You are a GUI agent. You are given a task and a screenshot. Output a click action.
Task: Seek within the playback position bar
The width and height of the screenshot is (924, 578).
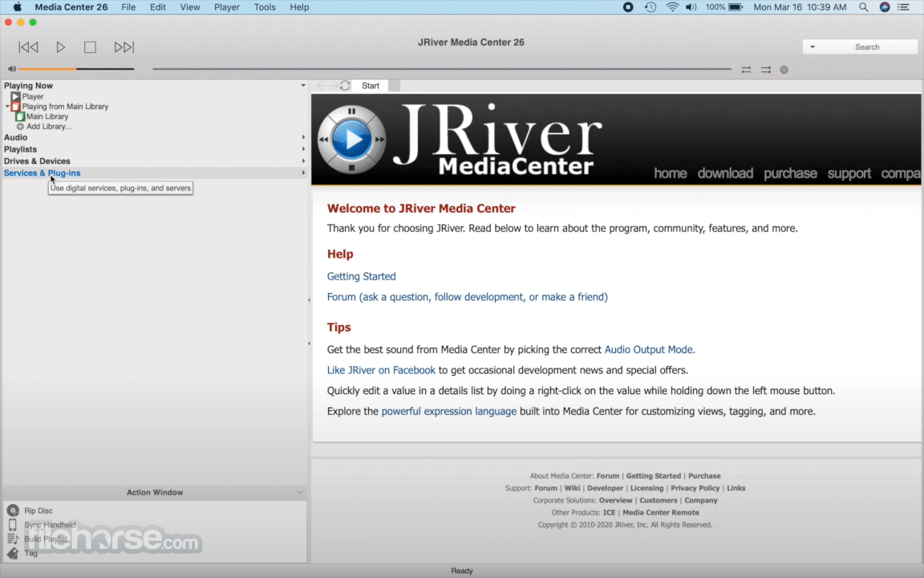(x=441, y=69)
